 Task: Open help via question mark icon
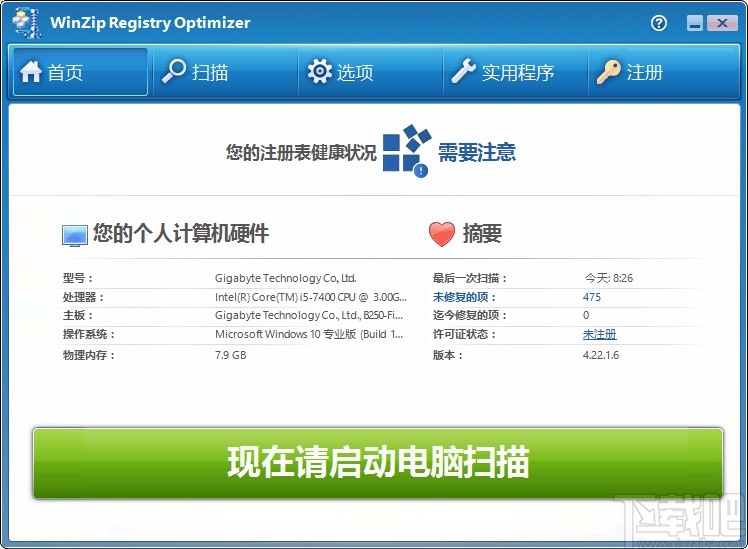tap(659, 23)
